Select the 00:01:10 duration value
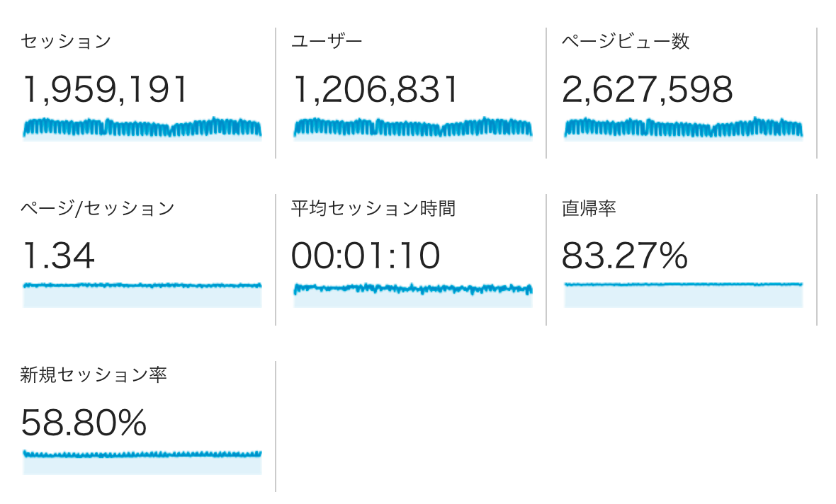The height and width of the screenshot is (504, 836). [x=366, y=256]
